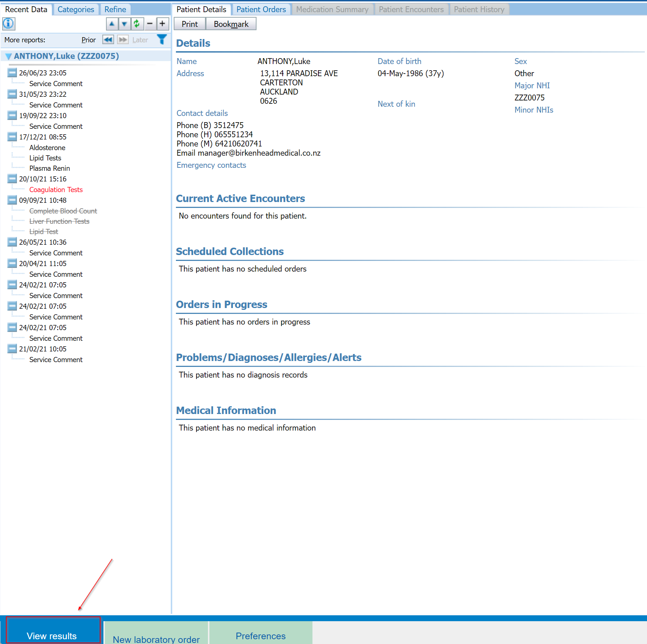Print the patient details
The width and height of the screenshot is (647, 644).
pyautogui.click(x=189, y=24)
